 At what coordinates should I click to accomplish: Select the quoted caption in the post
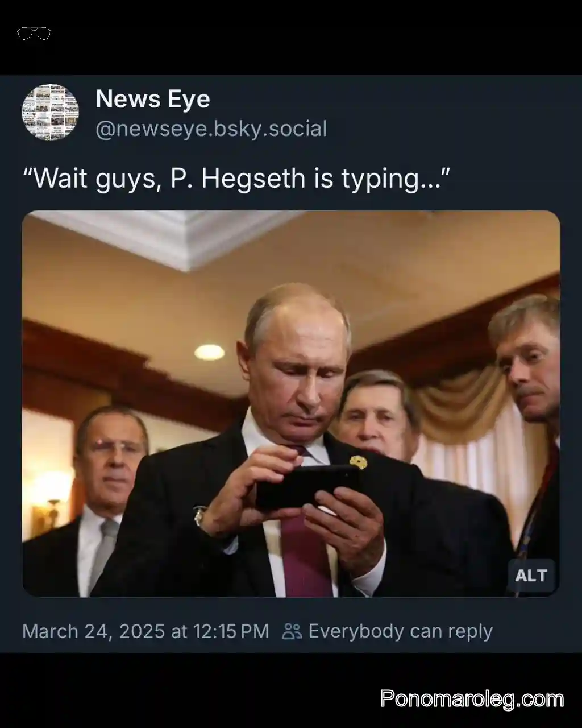(x=237, y=178)
